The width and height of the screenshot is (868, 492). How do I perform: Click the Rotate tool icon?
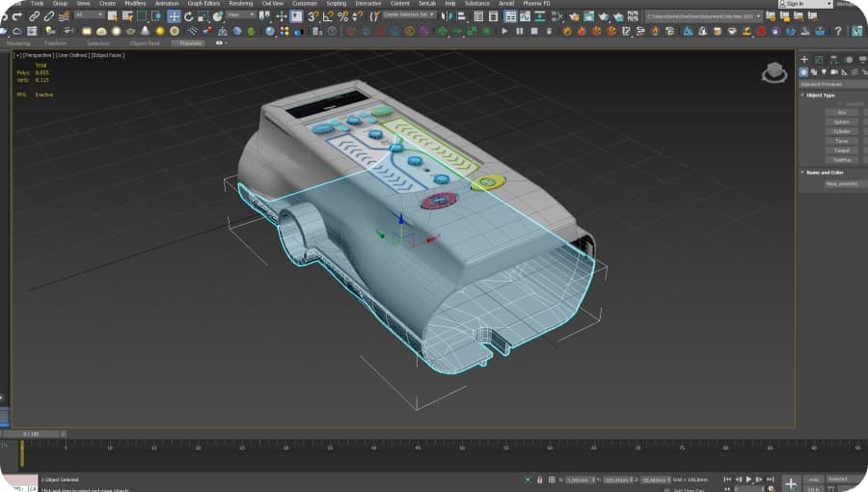(188, 16)
